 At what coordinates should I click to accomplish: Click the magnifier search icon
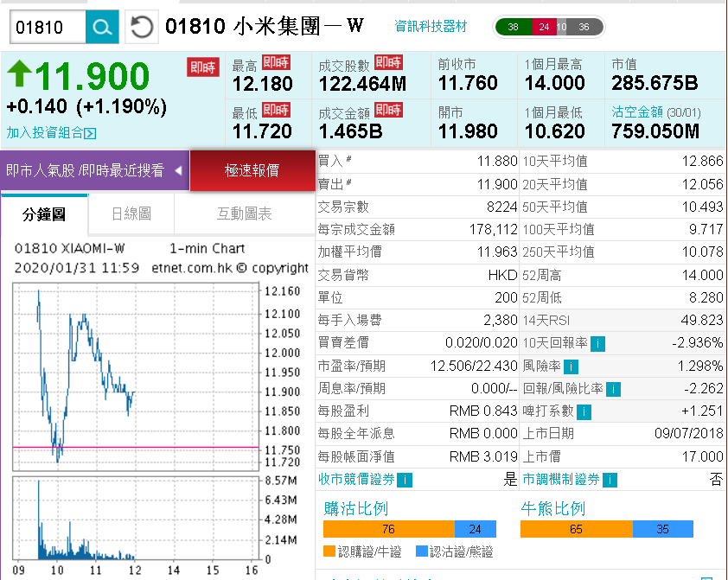(102, 28)
